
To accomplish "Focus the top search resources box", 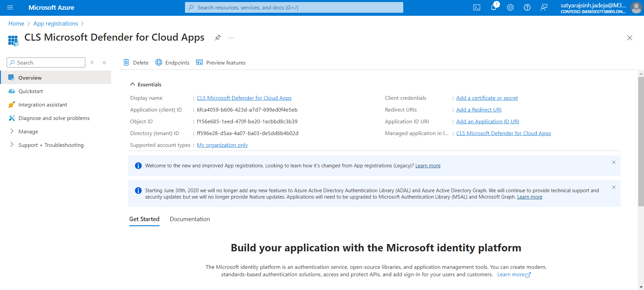I will click(x=294, y=7).
